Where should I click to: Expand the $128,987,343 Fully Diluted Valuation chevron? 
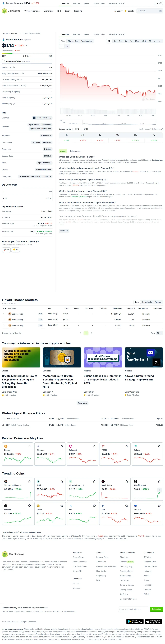[x=51, y=73]
